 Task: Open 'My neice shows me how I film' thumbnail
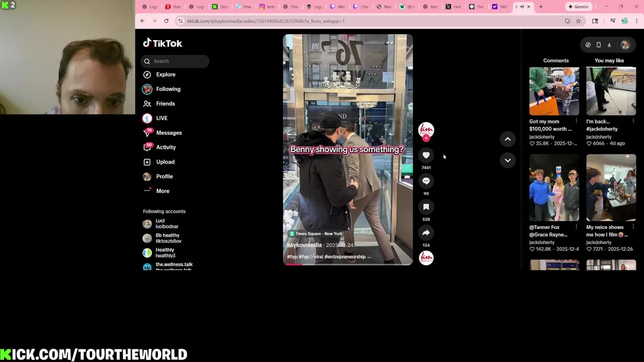pos(611,188)
